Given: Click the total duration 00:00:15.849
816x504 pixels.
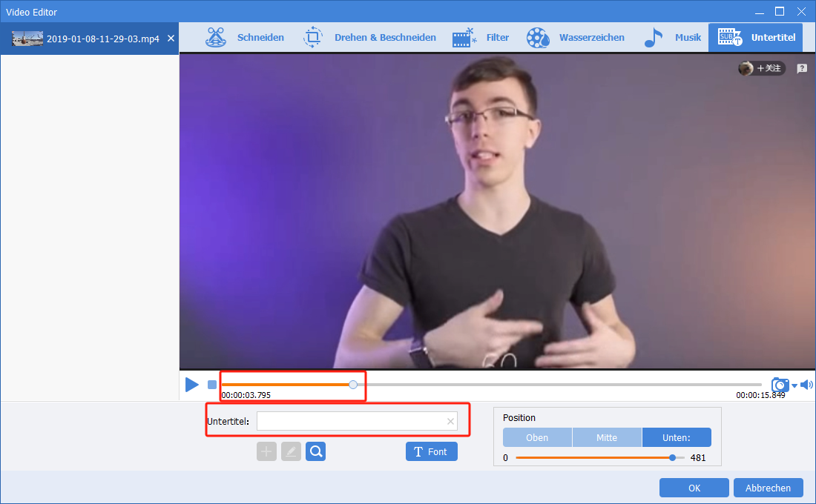Looking at the screenshot, I should tap(760, 395).
